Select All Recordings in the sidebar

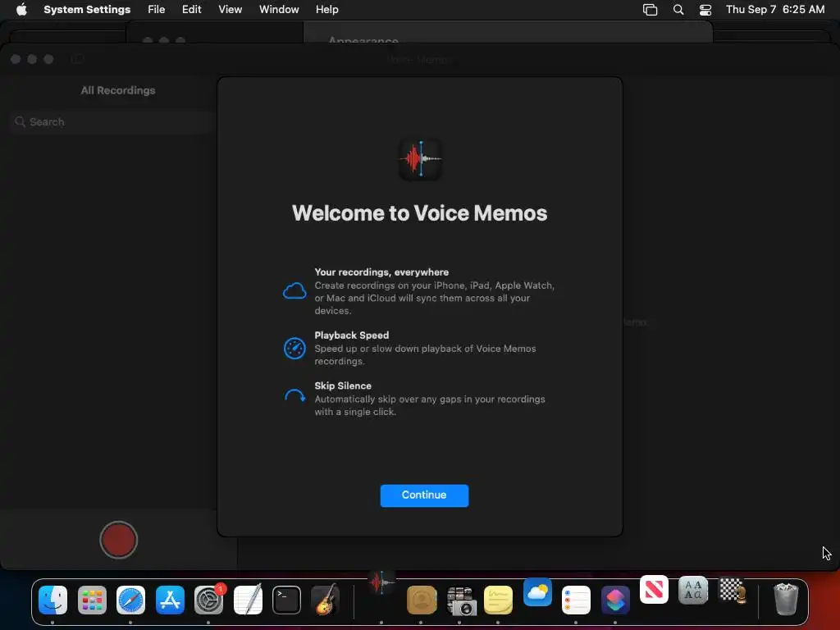coord(118,90)
